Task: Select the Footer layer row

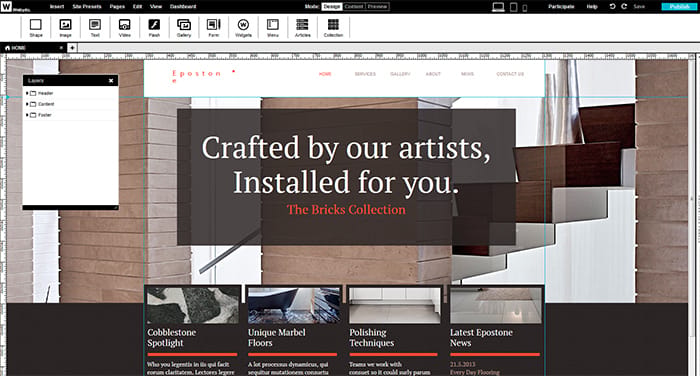Action: [x=71, y=115]
